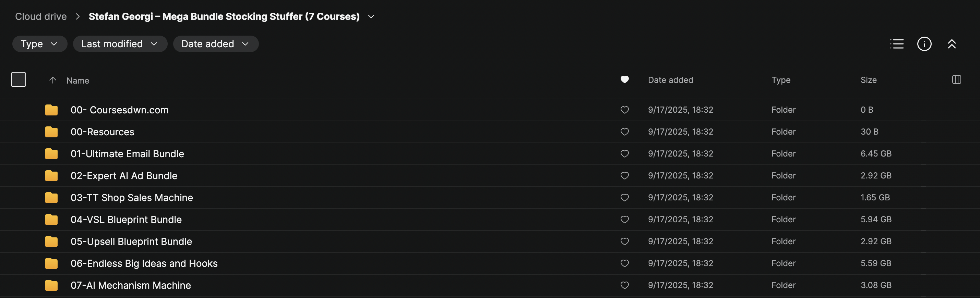Click the 04-VSL Blueprint Bundle folder icon

point(51,220)
